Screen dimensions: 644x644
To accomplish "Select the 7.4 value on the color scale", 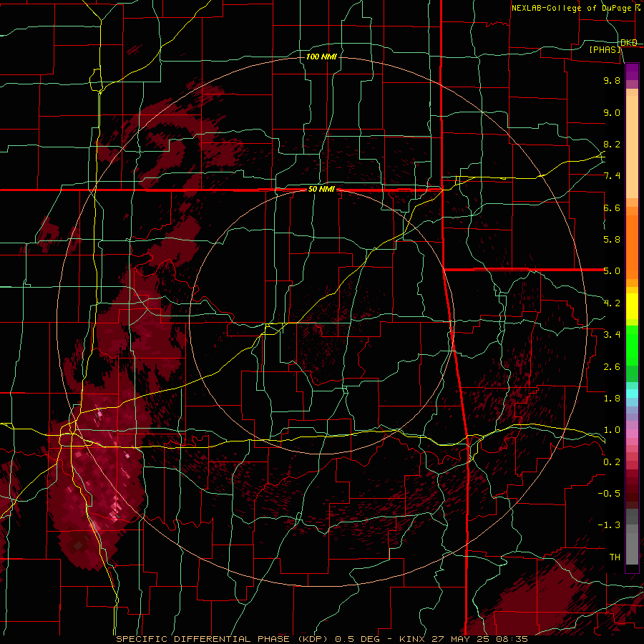I will tap(612, 176).
